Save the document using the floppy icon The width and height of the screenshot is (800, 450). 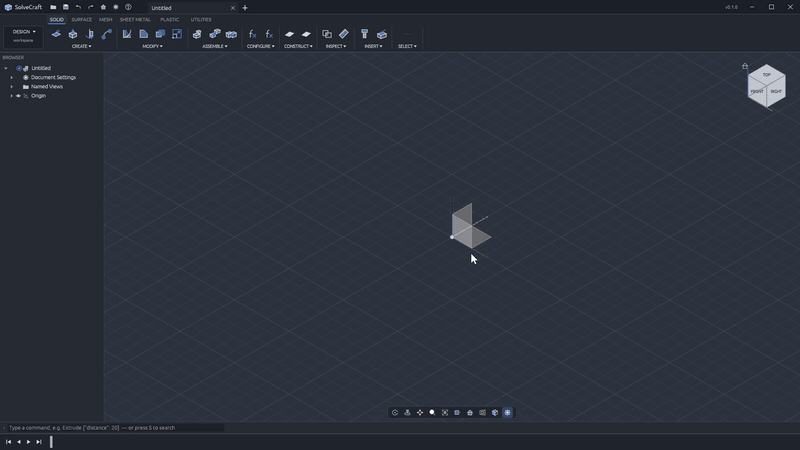66,7
